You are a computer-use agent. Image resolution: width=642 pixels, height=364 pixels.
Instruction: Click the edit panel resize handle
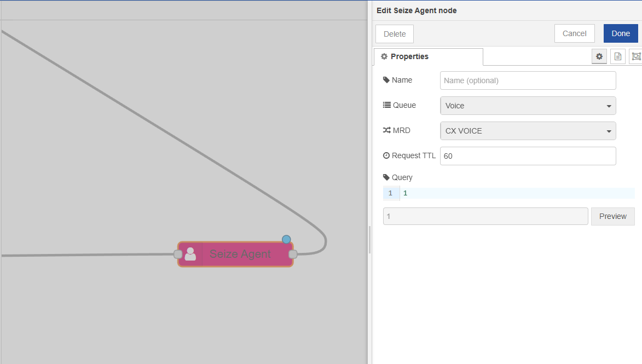[370, 240]
